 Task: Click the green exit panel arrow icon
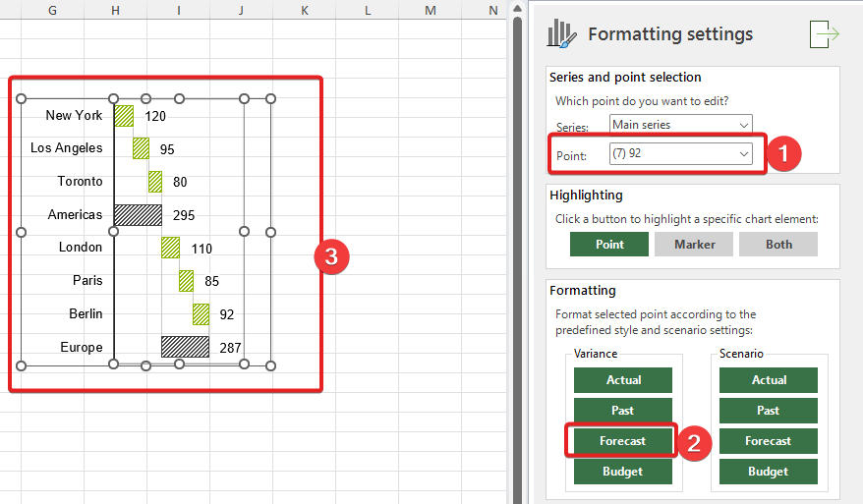pyautogui.click(x=824, y=33)
